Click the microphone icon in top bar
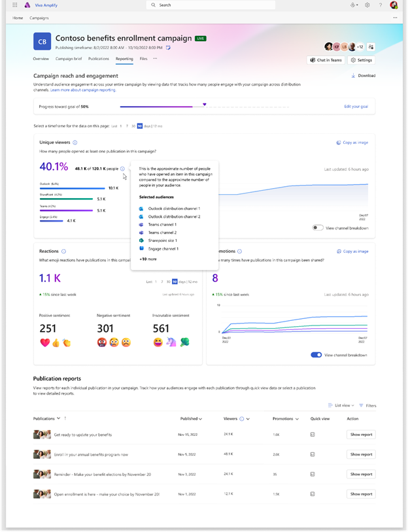Screen dimensions: 408x532 [353, 5]
